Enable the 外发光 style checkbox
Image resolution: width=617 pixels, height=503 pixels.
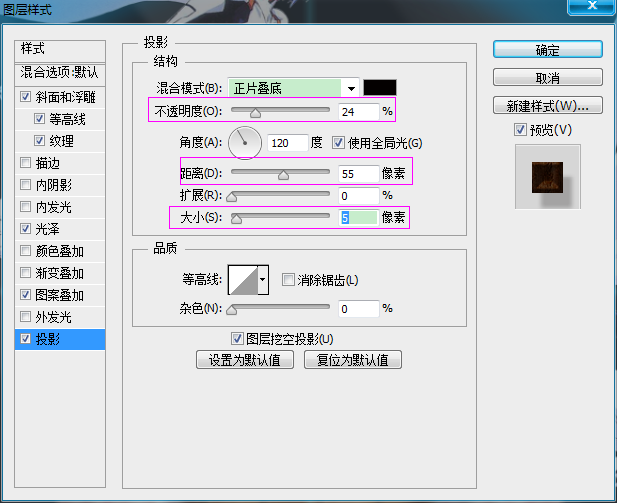[x=26, y=316]
